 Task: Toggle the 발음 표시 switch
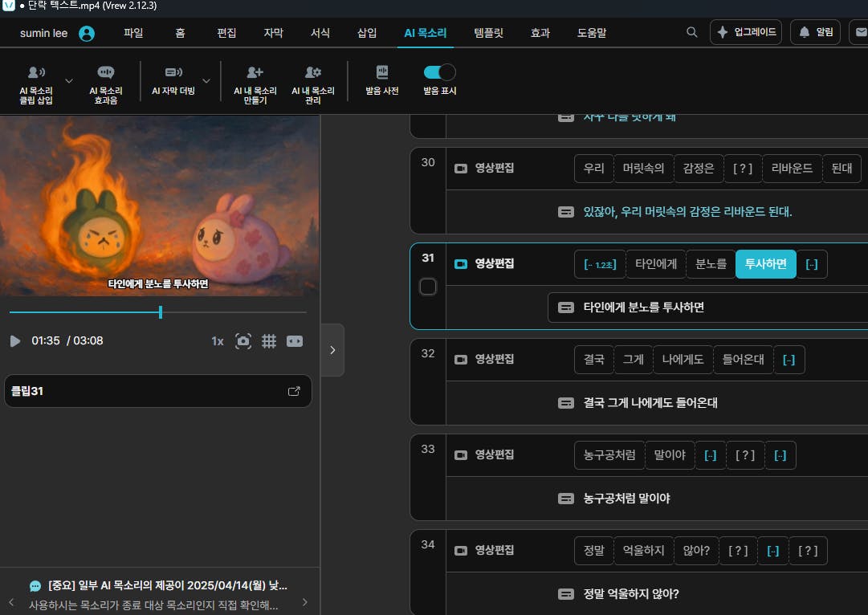click(x=439, y=72)
